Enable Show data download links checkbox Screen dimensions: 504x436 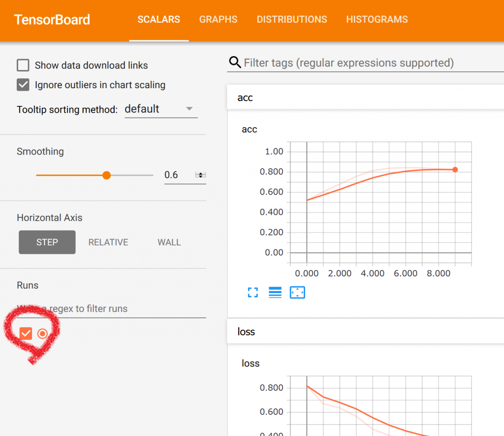[23, 65]
